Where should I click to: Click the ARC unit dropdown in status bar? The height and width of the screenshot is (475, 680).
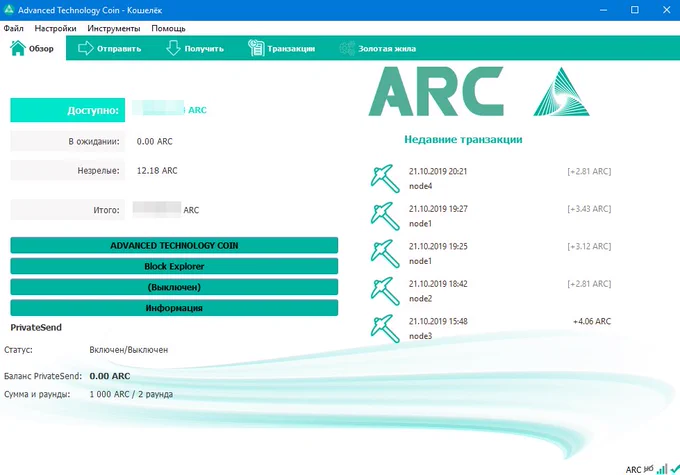point(633,469)
